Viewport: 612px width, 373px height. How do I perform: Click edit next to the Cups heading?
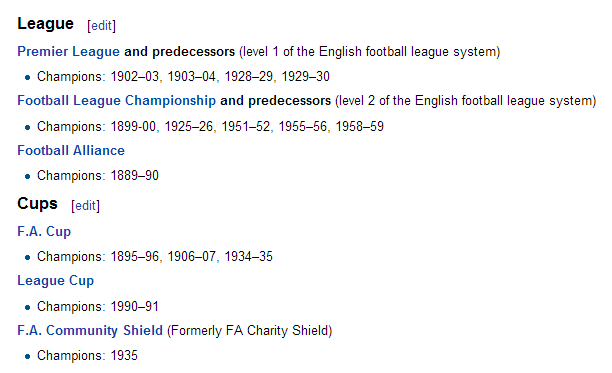point(85,206)
